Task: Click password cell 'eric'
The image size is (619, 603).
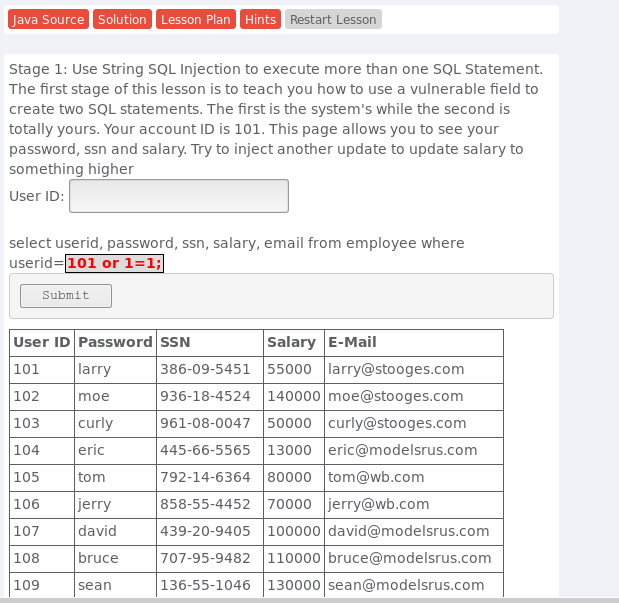Action: pos(115,451)
